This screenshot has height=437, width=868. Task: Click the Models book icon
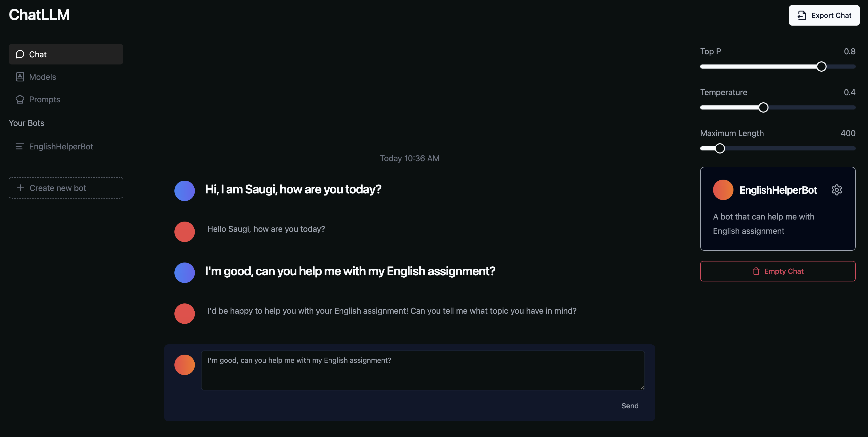click(x=20, y=77)
